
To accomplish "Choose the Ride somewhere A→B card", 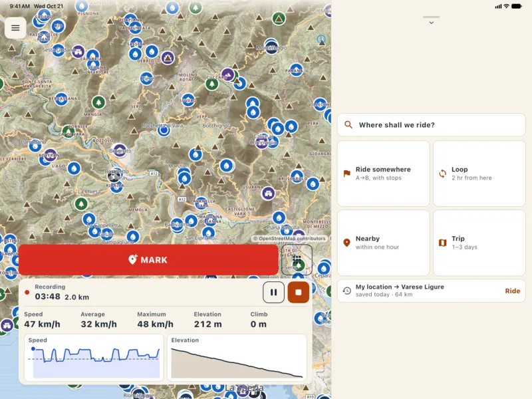I will pyautogui.click(x=384, y=174).
